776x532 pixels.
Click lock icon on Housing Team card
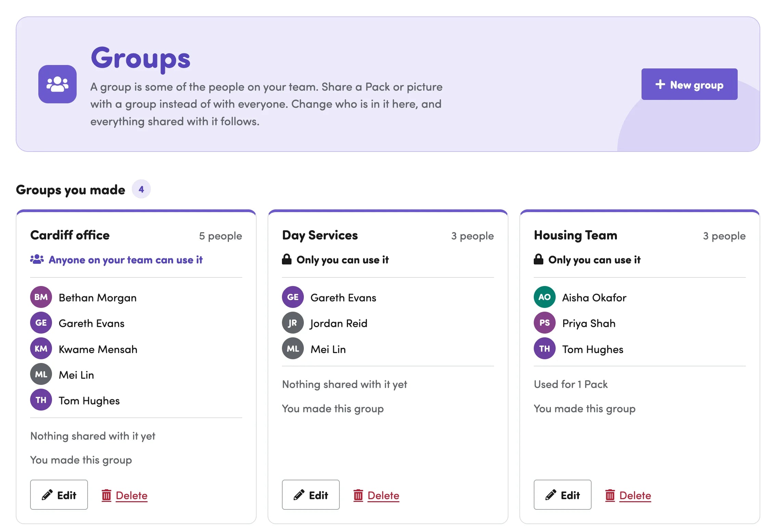[538, 259]
